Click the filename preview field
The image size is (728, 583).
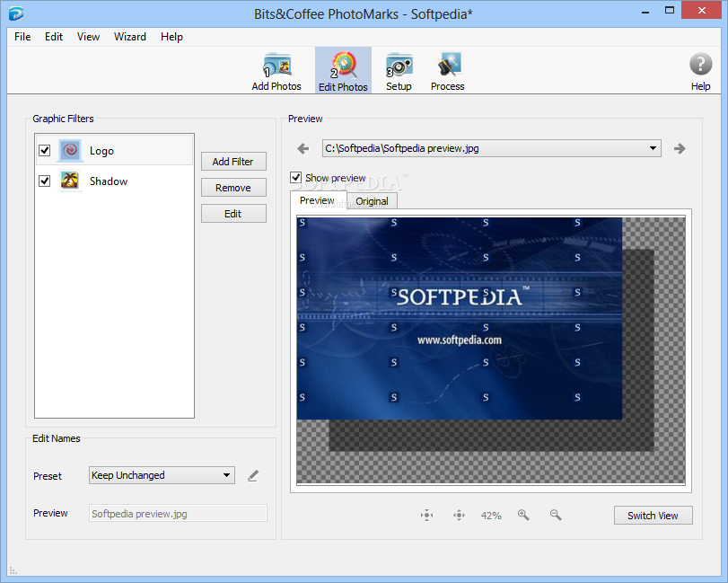click(178, 513)
